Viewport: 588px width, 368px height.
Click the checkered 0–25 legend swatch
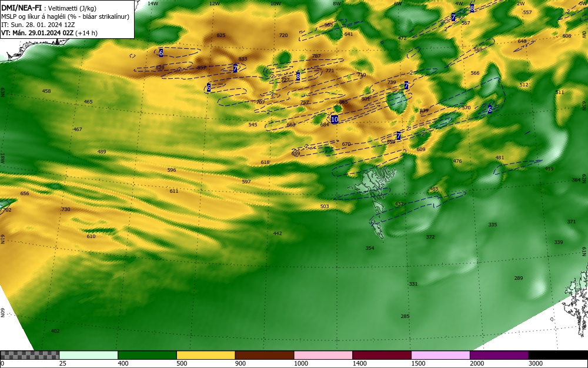pos(29,355)
